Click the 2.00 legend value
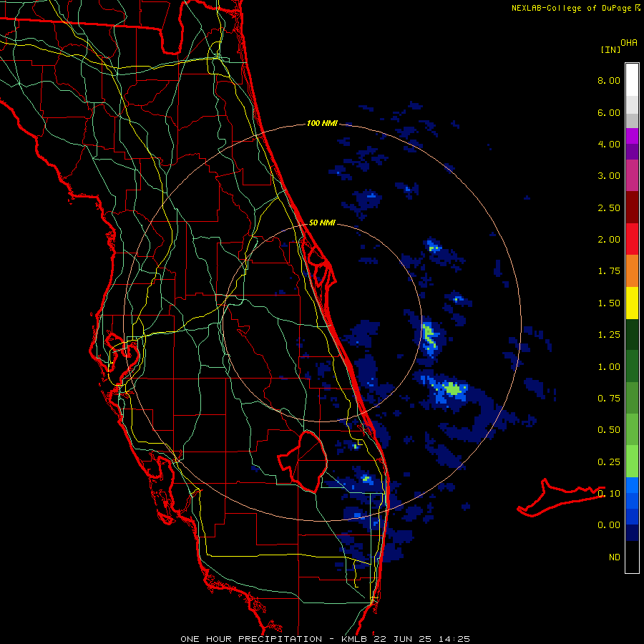This screenshot has width=644, height=644. (x=609, y=240)
